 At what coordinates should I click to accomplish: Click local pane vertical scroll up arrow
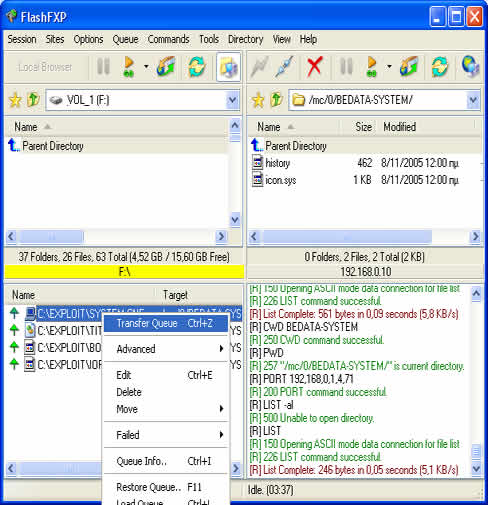tap(235, 126)
